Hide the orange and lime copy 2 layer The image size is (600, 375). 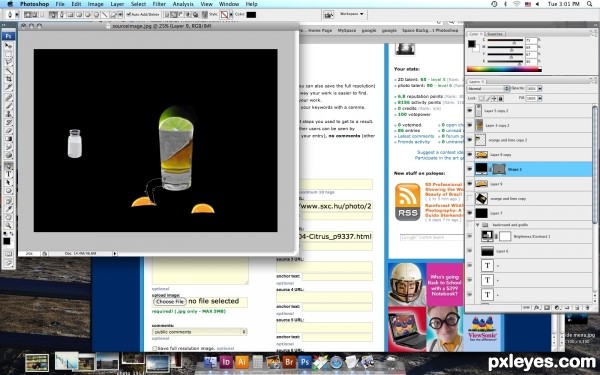pyautogui.click(x=470, y=140)
